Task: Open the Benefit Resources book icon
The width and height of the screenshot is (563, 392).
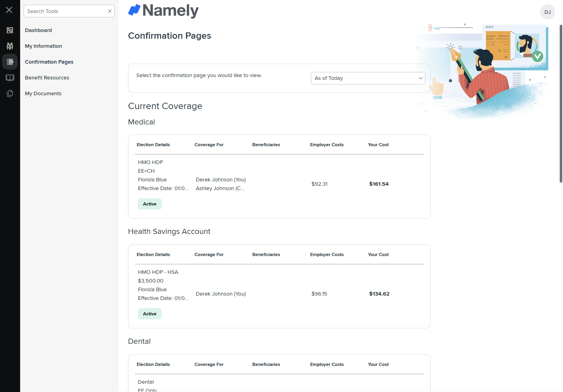Action: (x=10, y=77)
